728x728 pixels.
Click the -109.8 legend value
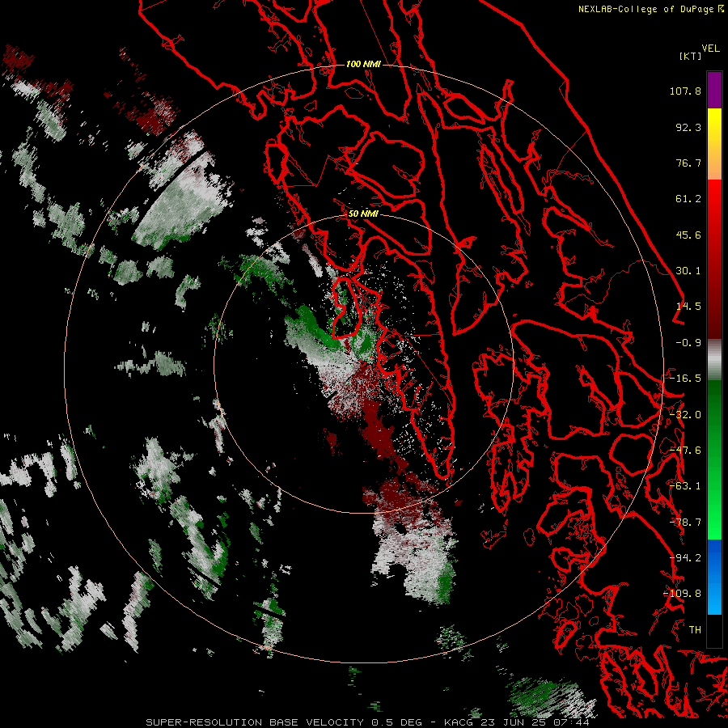point(682,594)
